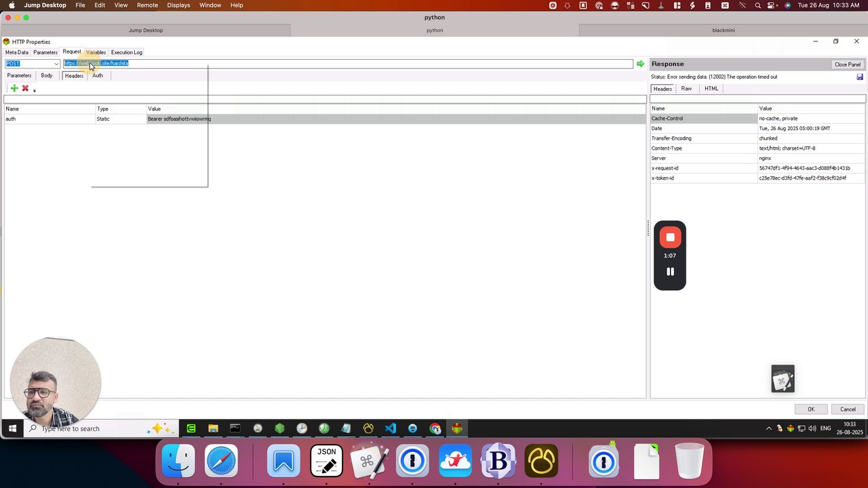The image size is (868, 488).
Task: Open Navicat from the macOS dock
Action: click(541, 461)
